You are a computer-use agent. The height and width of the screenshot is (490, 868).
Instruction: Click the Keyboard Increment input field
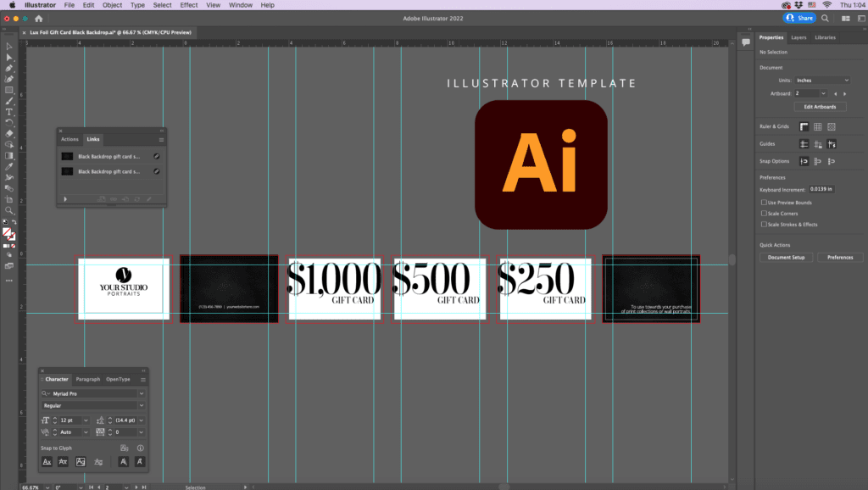point(820,188)
